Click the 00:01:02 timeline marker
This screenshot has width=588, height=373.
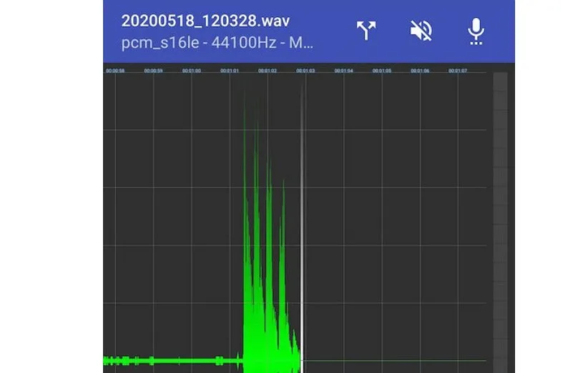pos(268,71)
